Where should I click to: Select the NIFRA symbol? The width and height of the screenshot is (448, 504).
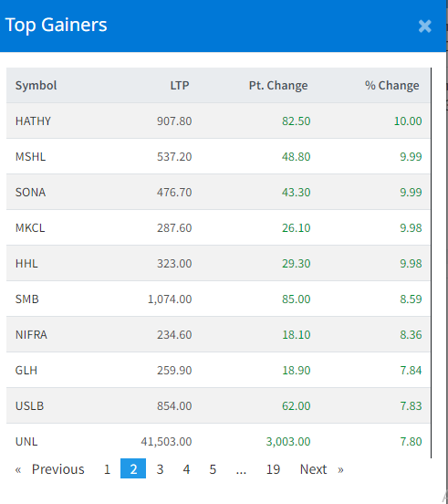(x=31, y=335)
